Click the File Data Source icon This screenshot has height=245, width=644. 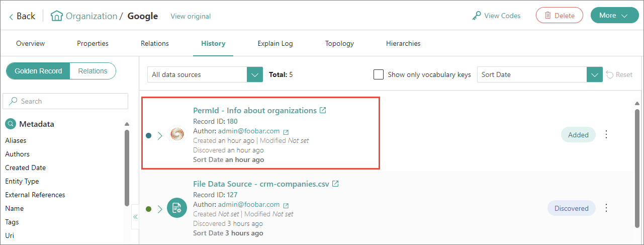176,208
